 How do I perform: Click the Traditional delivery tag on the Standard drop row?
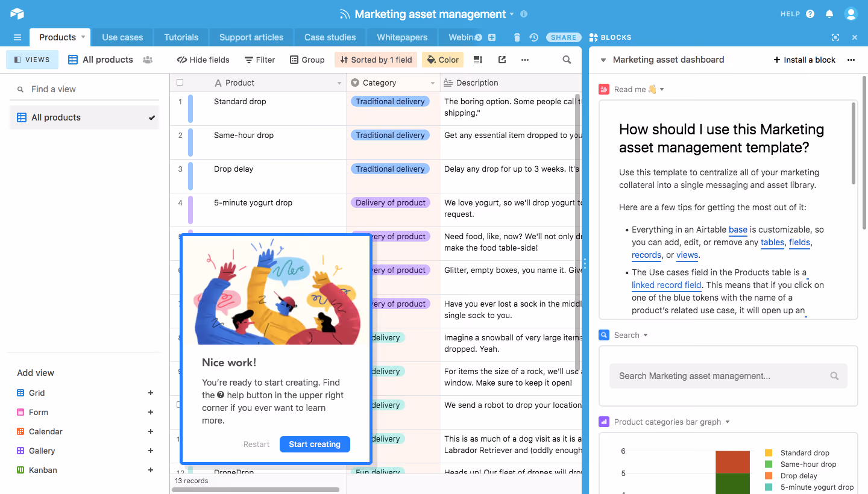tap(390, 101)
